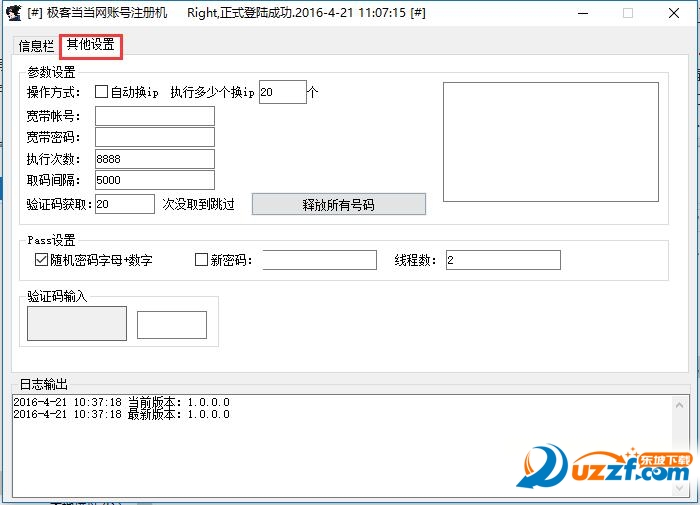Screen dimensions: 700x505
Task: Click the log scrollbar up arrow
Action: point(679,405)
